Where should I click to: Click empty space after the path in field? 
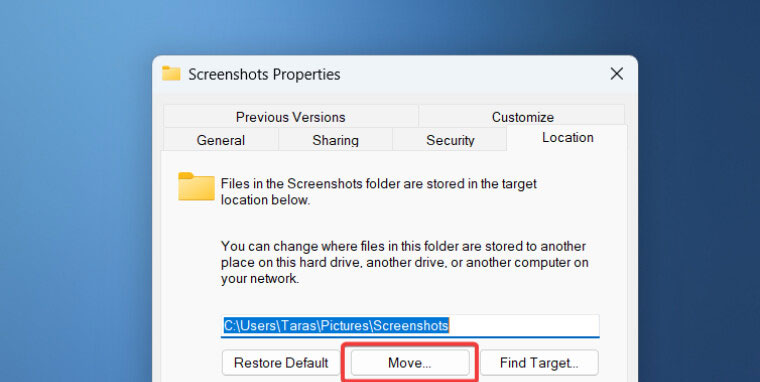tap(523, 325)
